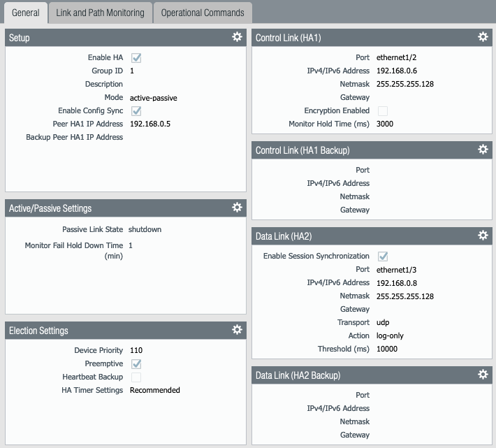Open Active/Passive Settings gear icon

click(x=237, y=208)
